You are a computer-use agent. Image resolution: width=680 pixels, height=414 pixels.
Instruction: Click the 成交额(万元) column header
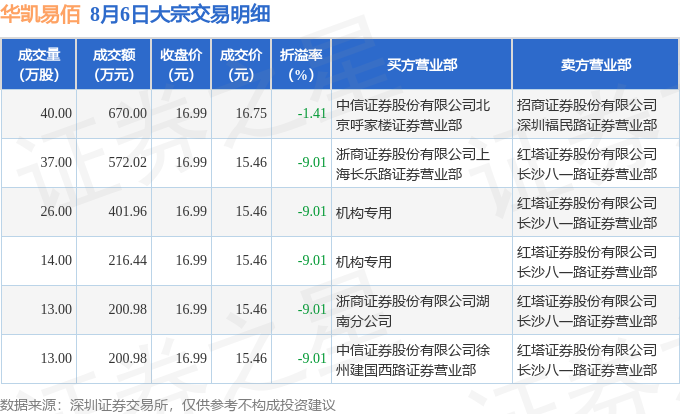point(114,65)
